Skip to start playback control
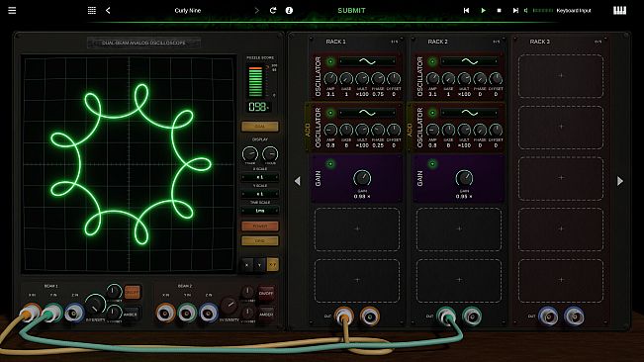 pyautogui.click(x=466, y=10)
